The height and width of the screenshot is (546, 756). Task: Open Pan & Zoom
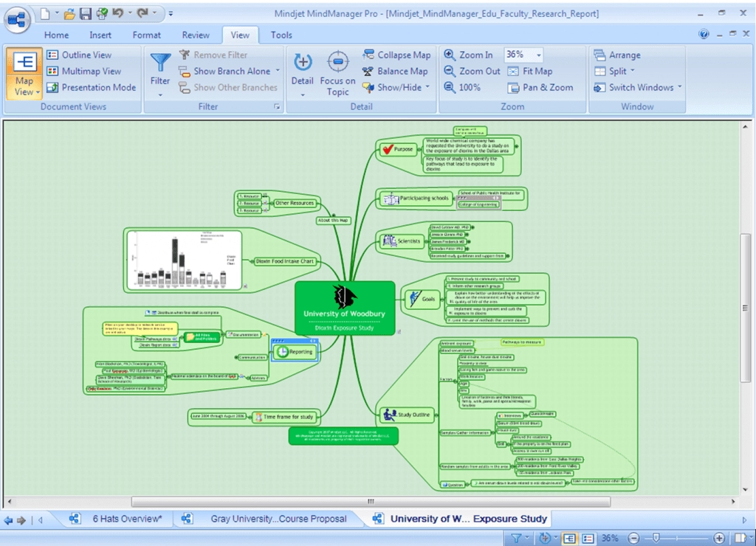pyautogui.click(x=540, y=87)
